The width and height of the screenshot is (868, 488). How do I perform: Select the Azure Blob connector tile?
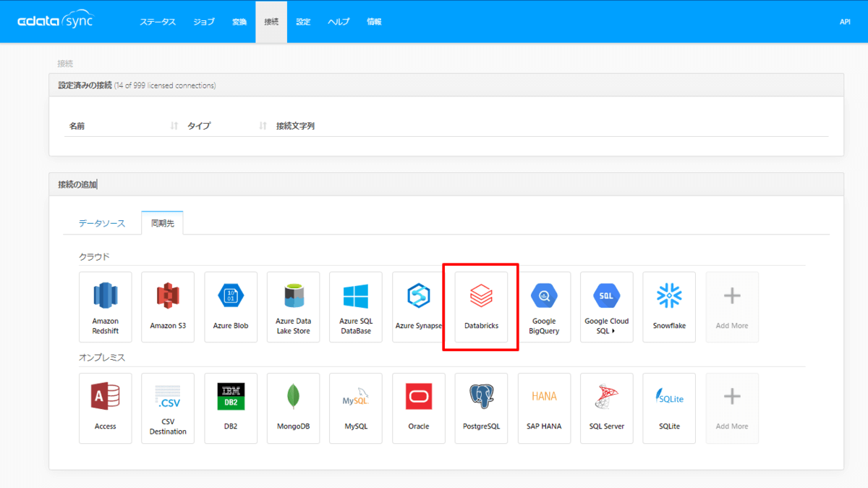tap(231, 307)
